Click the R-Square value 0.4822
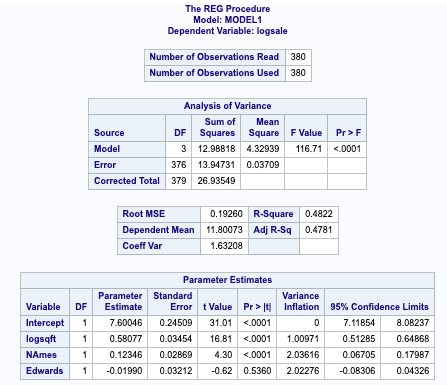Image resolution: width=447 pixels, height=385 pixels. [319, 214]
